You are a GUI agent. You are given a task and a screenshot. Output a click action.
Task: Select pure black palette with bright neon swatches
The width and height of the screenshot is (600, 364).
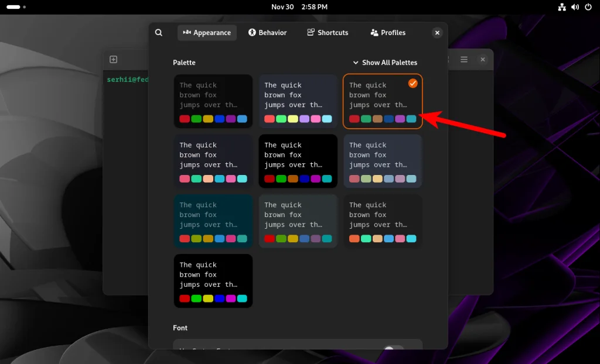click(x=213, y=281)
